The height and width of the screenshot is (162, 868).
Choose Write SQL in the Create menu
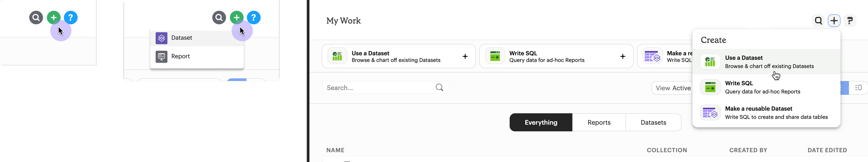coord(762,87)
